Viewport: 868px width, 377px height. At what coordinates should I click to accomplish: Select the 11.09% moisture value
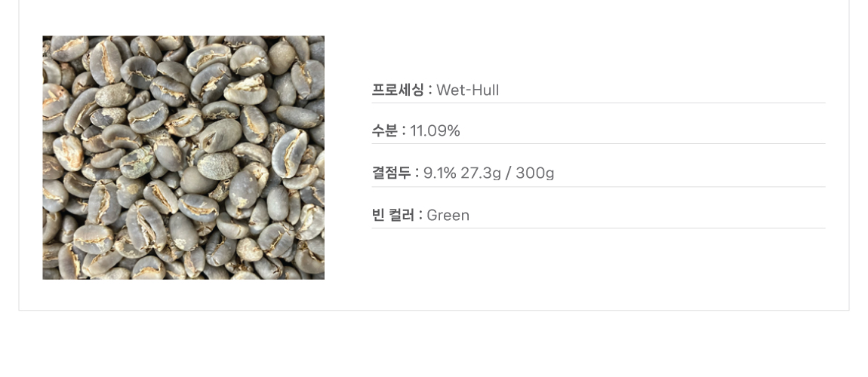coord(435,131)
